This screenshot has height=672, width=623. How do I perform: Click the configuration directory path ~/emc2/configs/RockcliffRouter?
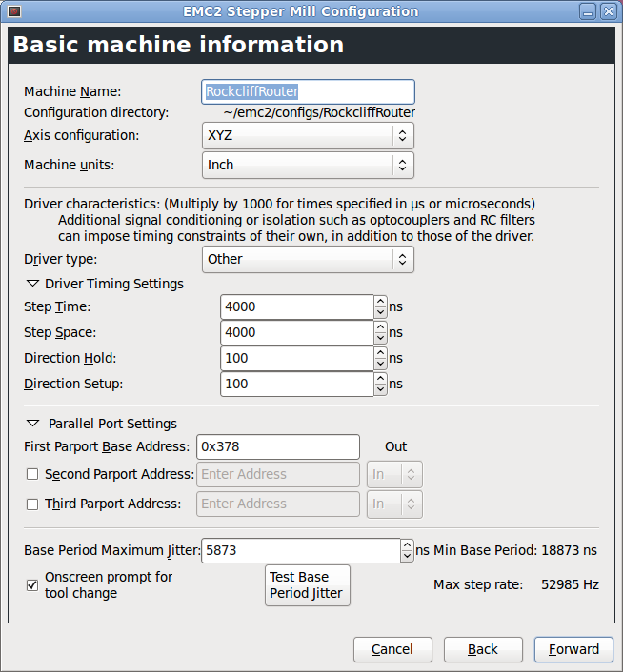pyautogui.click(x=319, y=112)
